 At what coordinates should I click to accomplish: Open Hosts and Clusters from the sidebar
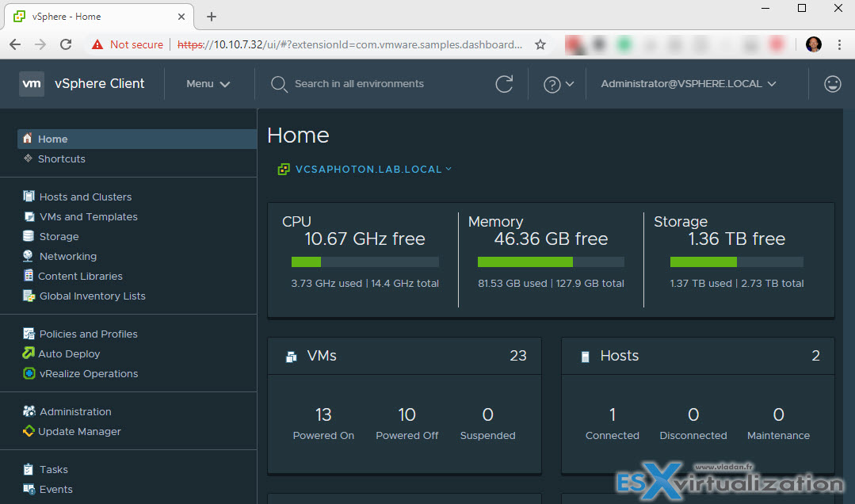tap(85, 196)
